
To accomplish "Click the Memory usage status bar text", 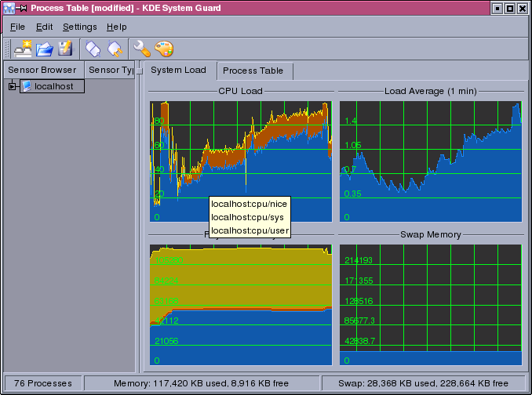I will tap(201, 383).
